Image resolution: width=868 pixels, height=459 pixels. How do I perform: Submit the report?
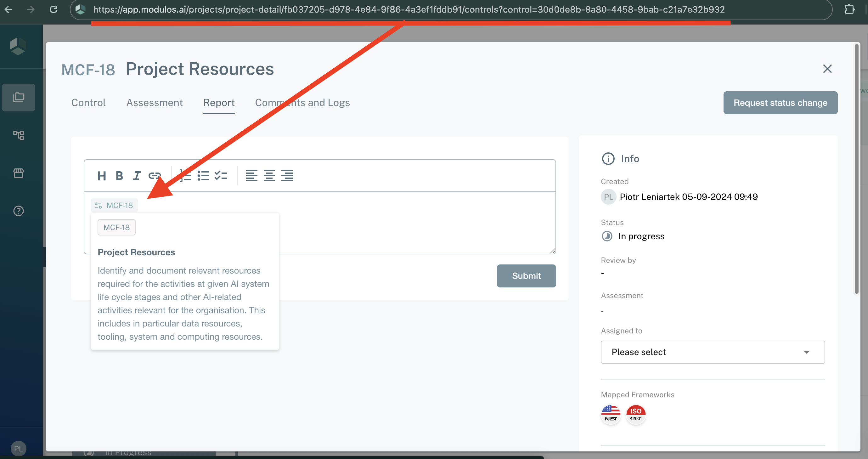pos(526,276)
